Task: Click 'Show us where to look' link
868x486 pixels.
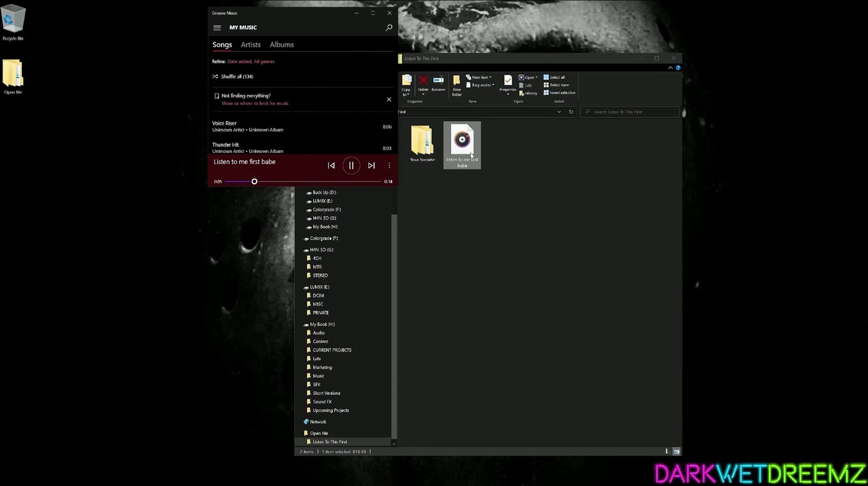Action: tap(255, 103)
